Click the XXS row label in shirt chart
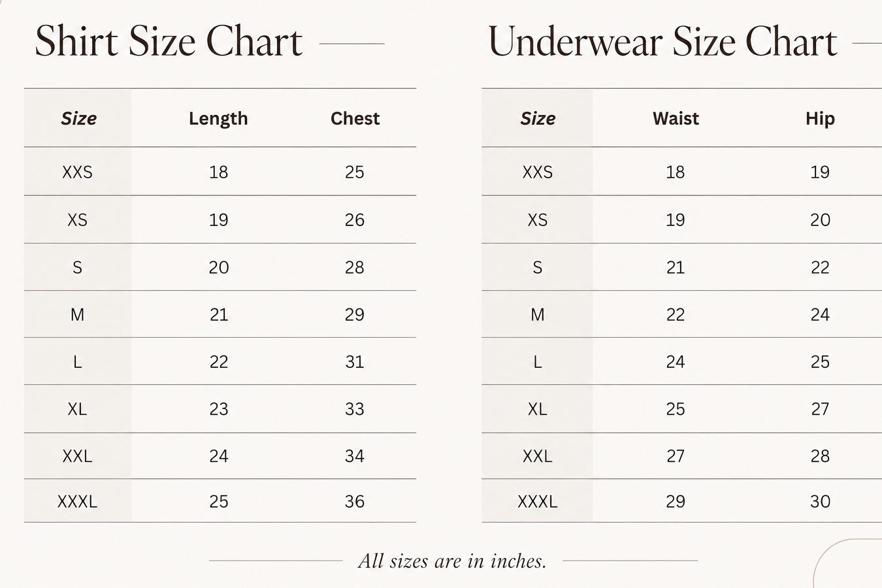 click(77, 172)
